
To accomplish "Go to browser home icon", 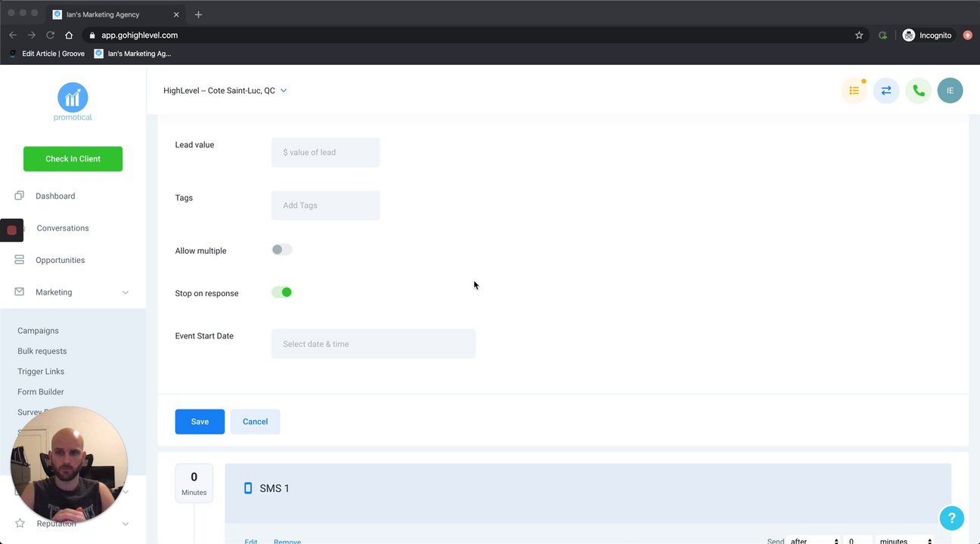I will tap(69, 35).
